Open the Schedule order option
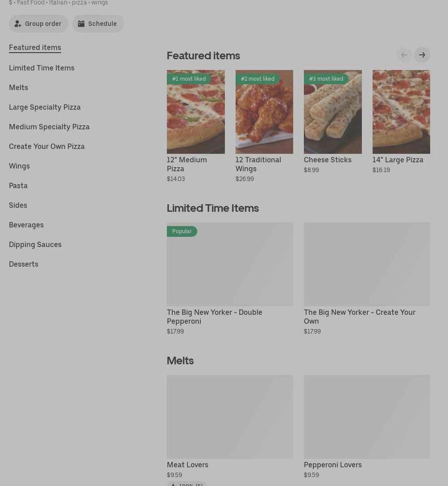This screenshot has height=486, width=448. click(x=98, y=24)
